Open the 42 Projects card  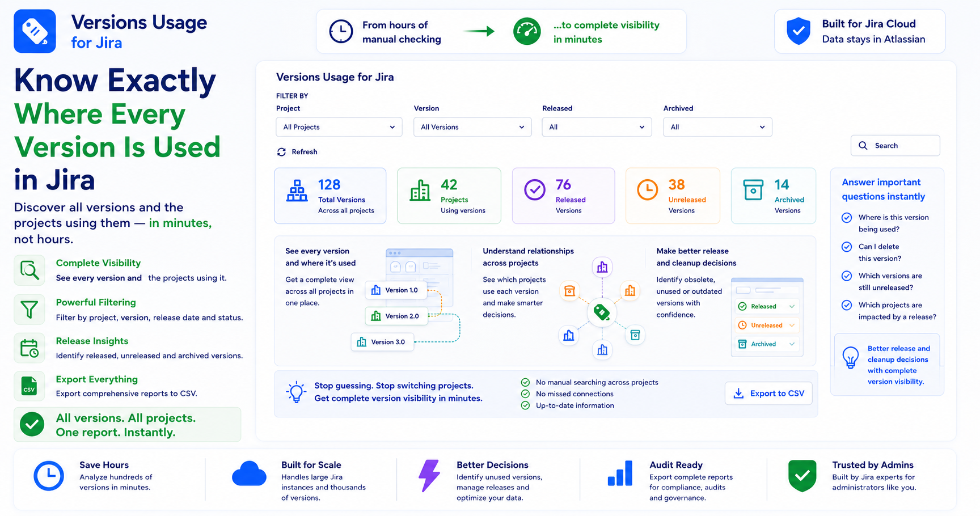pyautogui.click(x=449, y=196)
